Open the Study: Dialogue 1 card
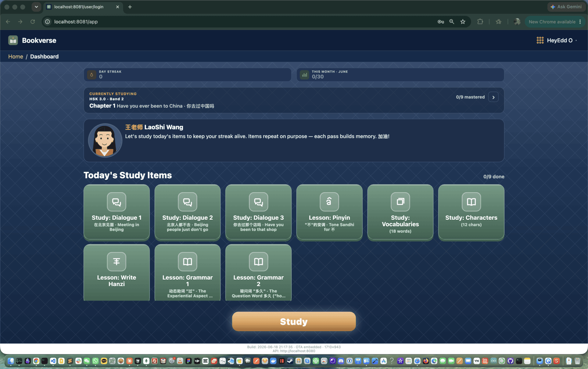This screenshot has height=369, width=588. point(116,212)
